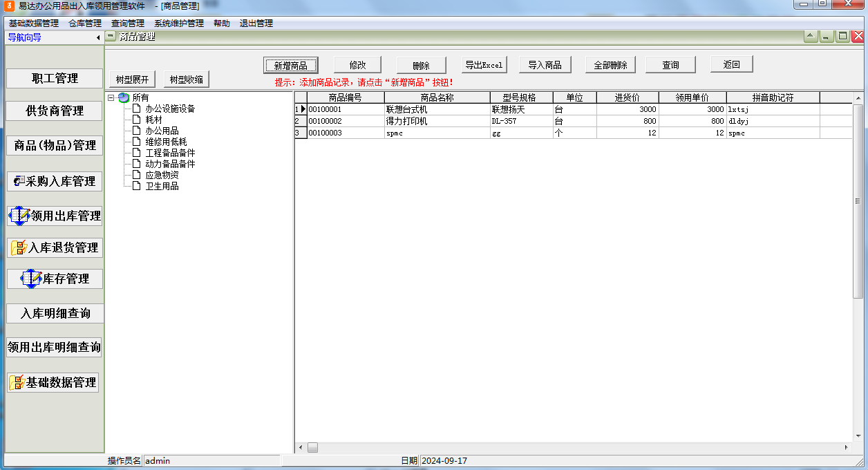Select 办公用品 category in tree
868x470 pixels.
(x=162, y=131)
